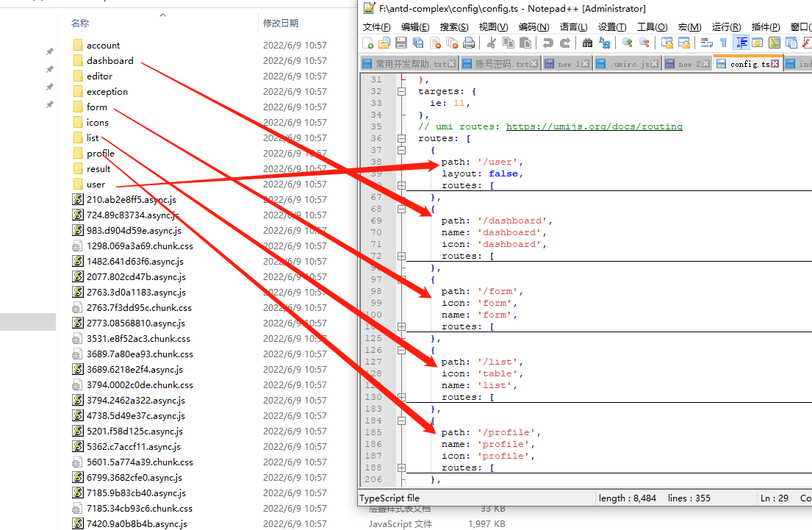
Task: Expand the folded /form routes at line 101
Action: click(401, 326)
